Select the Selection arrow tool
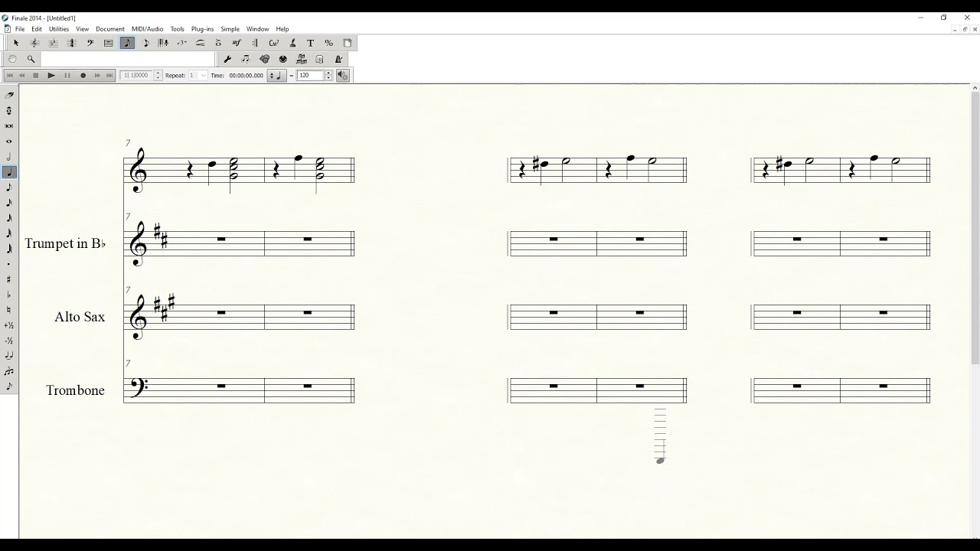980x551 pixels. (x=16, y=43)
